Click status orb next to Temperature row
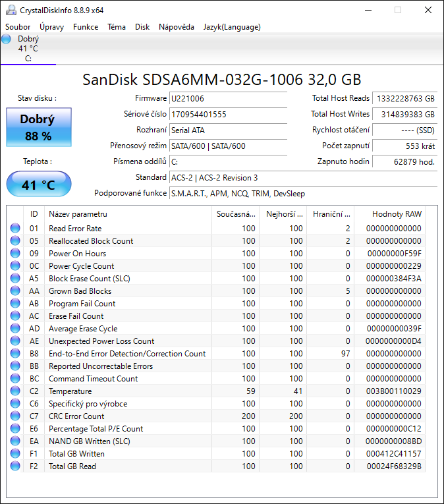 pos(15,391)
